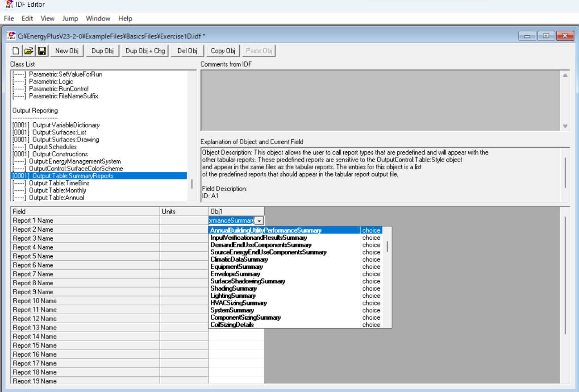Click the Open file folder icon

click(x=29, y=51)
